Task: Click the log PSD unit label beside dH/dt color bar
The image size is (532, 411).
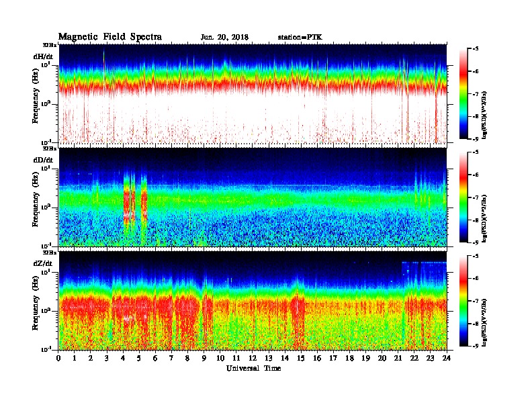Action: pos(484,115)
